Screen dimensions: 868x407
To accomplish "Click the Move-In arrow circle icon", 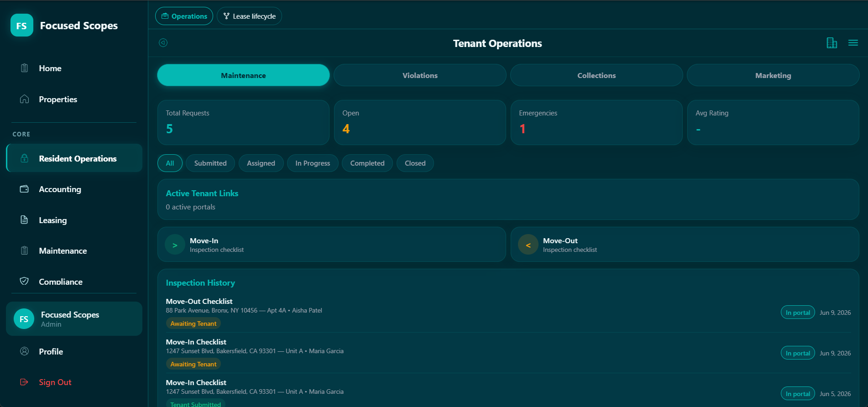I will tap(175, 245).
